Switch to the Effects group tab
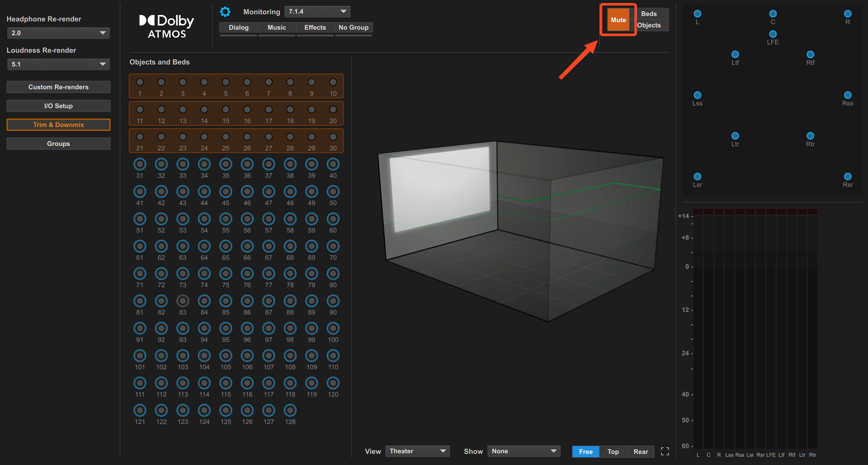The height and width of the screenshot is (465, 868). click(x=315, y=27)
